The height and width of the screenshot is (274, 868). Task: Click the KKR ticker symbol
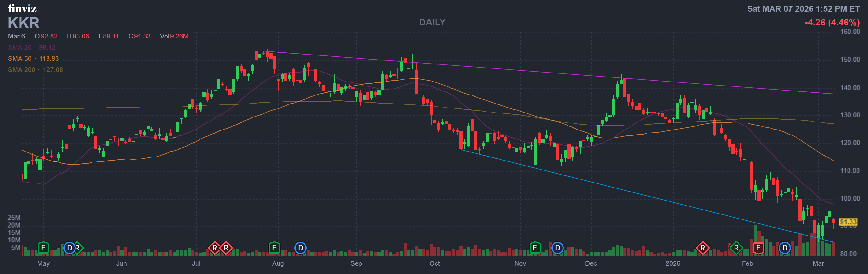click(x=24, y=23)
